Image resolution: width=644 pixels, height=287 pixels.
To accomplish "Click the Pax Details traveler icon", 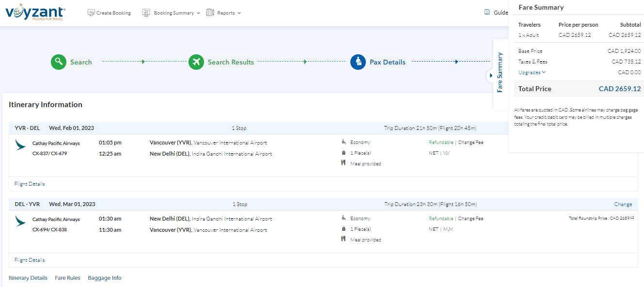I will 358,62.
